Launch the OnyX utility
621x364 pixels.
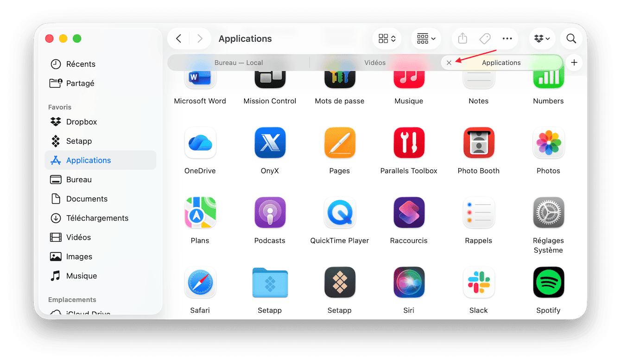pyautogui.click(x=270, y=143)
